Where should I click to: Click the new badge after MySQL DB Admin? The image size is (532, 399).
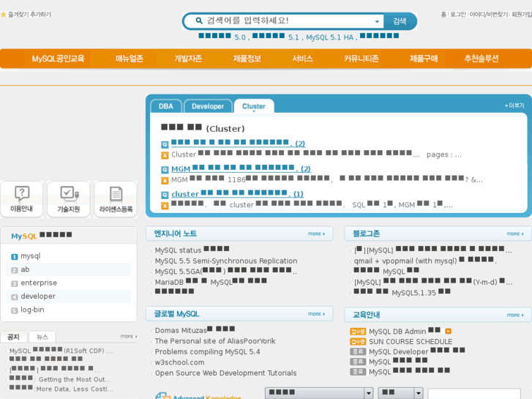(x=448, y=331)
